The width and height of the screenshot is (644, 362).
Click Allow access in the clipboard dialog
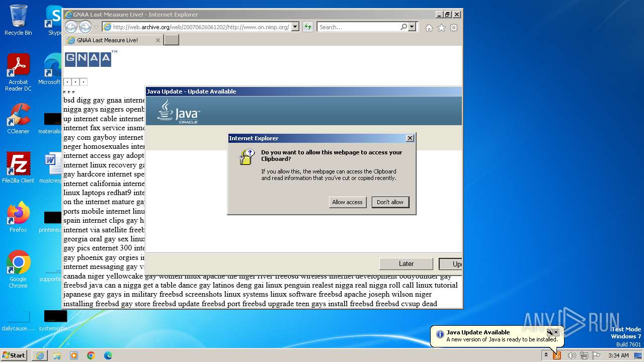click(347, 202)
